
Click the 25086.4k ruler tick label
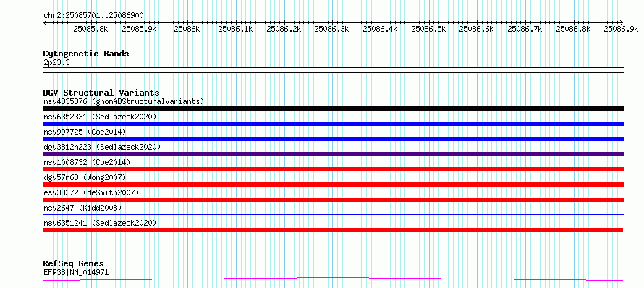pyautogui.click(x=381, y=29)
